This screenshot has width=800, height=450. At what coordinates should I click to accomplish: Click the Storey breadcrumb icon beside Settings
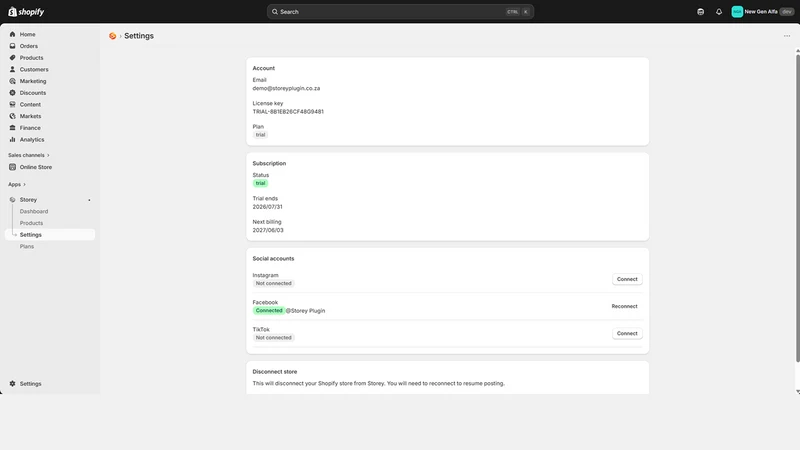pyautogui.click(x=112, y=36)
